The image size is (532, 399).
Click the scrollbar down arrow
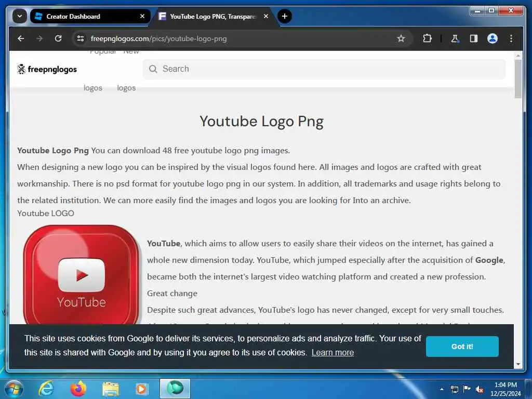[x=518, y=364]
